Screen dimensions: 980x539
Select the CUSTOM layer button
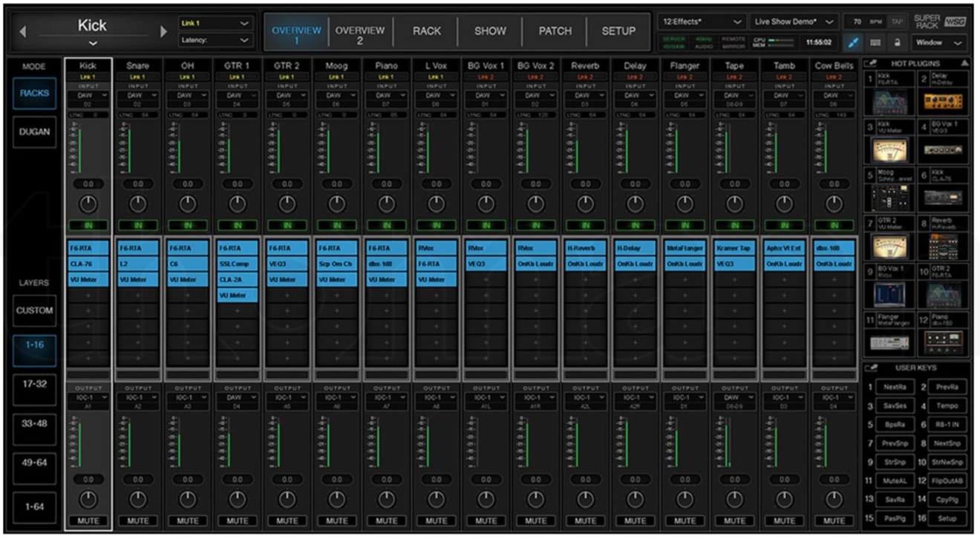[34, 310]
